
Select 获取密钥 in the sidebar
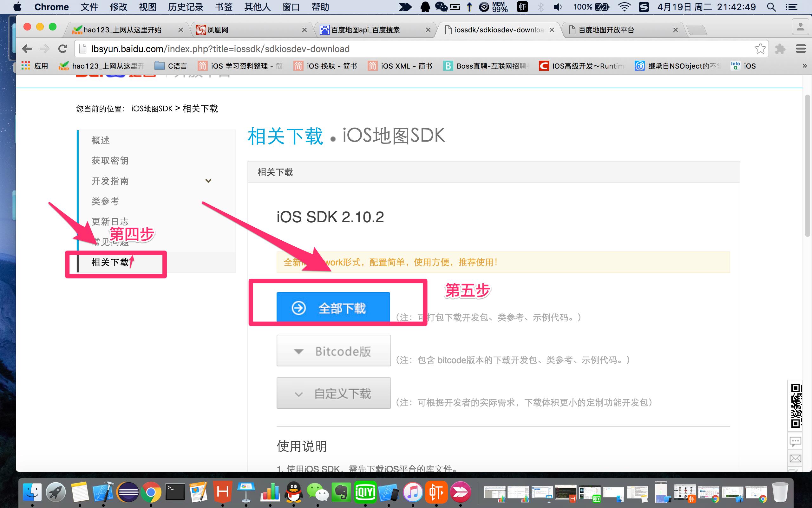click(110, 161)
